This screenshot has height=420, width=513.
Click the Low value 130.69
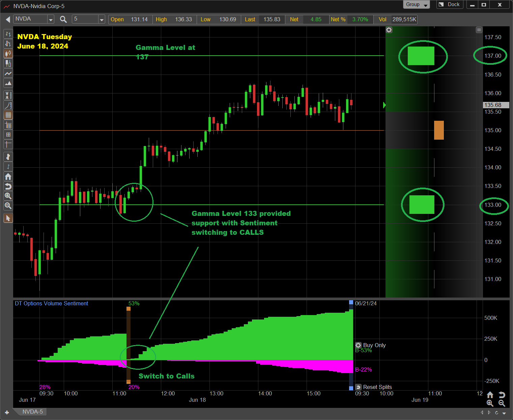point(228,19)
